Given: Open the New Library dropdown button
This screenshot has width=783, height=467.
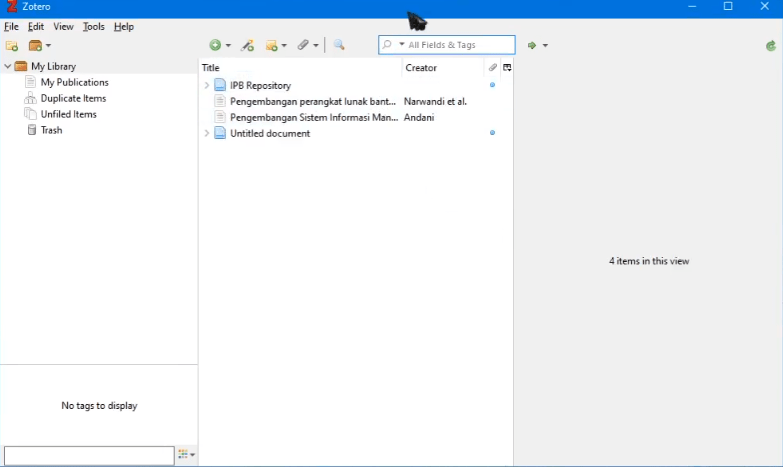Looking at the screenshot, I should pos(39,46).
